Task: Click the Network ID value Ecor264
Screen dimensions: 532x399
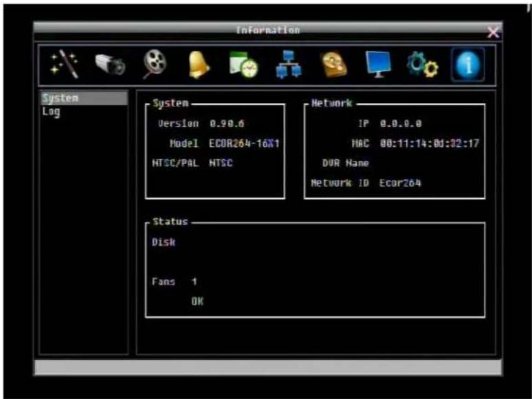Action: 400,183
